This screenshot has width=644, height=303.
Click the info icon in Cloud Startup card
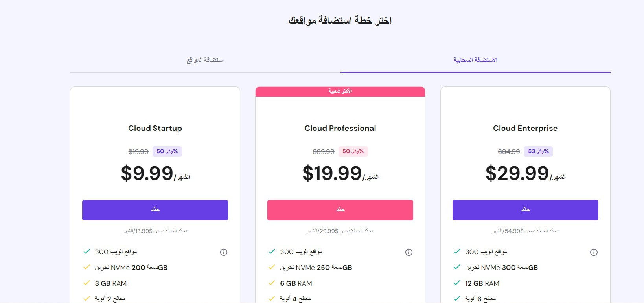coord(224,252)
